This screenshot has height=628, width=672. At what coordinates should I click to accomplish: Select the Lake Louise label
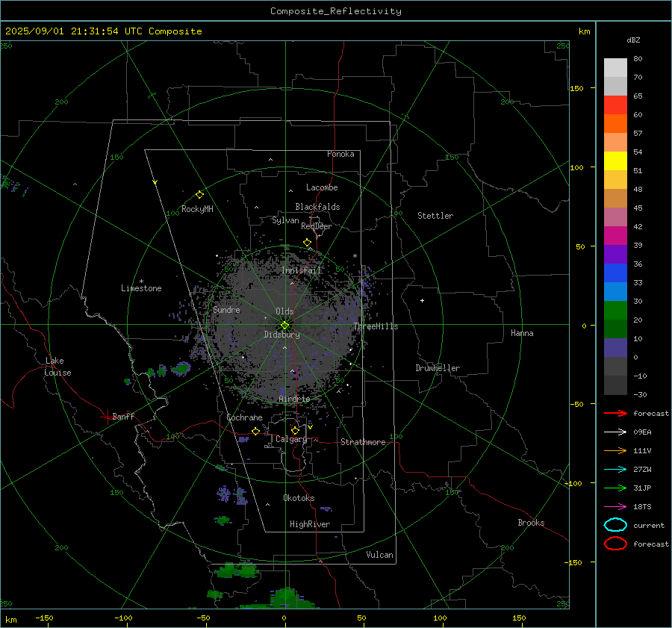point(57,367)
